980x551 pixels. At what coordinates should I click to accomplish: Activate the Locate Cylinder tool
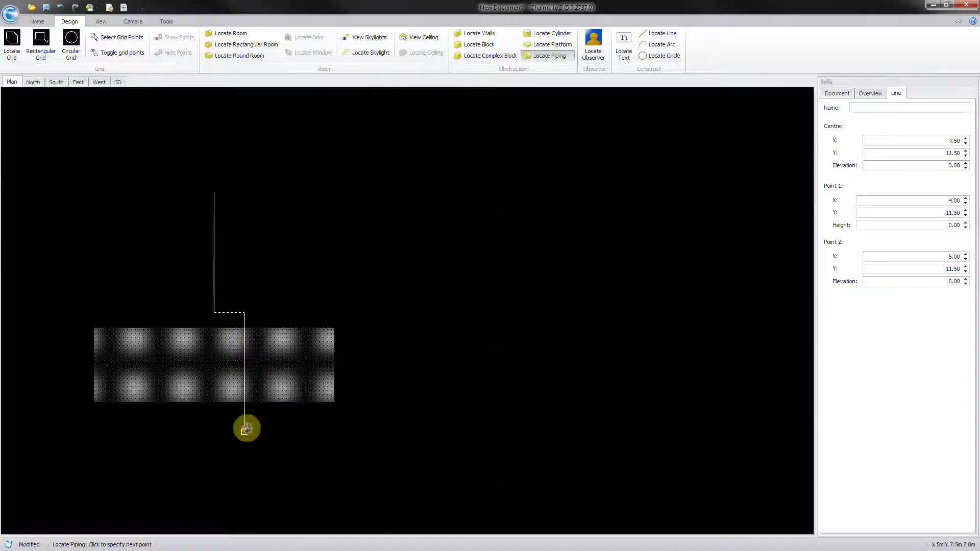click(547, 33)
